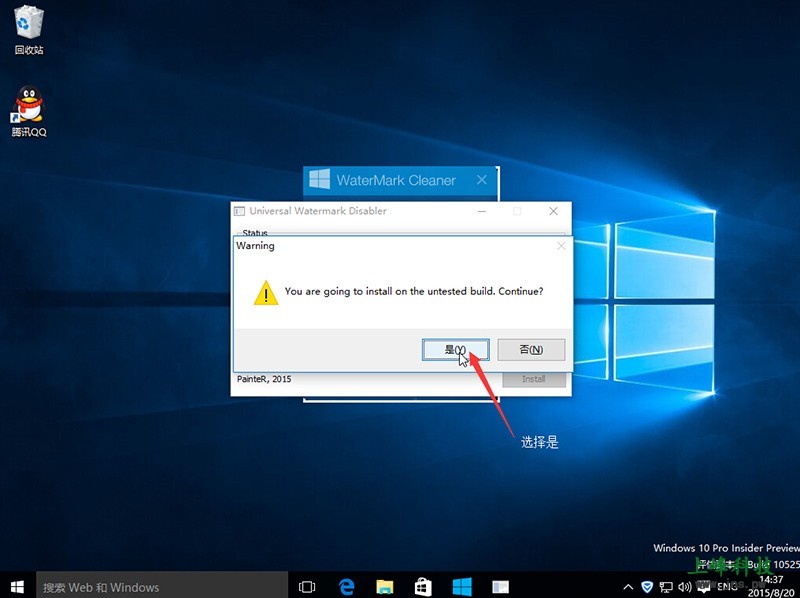Click the Universal Watermark Disabler title icon

point(239,211)
